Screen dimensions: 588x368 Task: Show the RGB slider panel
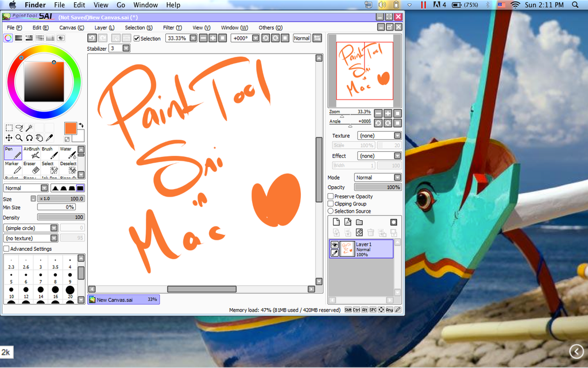(18, 38)
